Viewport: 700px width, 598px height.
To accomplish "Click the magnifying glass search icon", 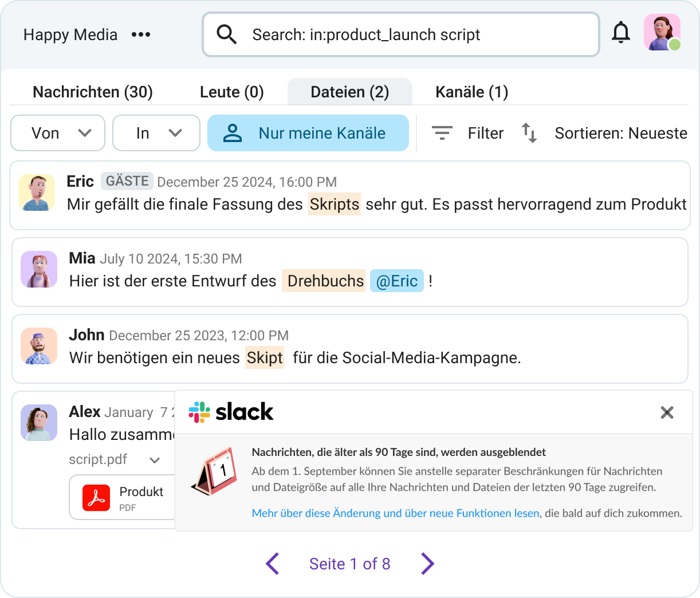I will coord(227,34).
